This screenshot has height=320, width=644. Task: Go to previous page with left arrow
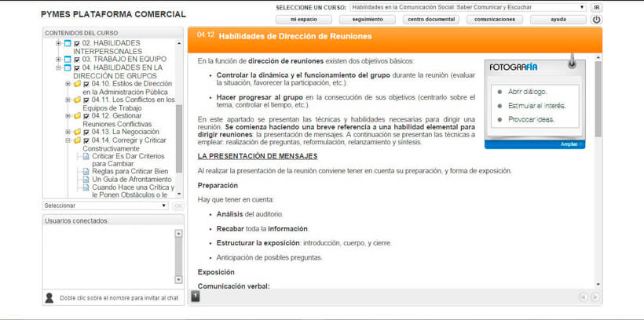(x=584, y=297)
